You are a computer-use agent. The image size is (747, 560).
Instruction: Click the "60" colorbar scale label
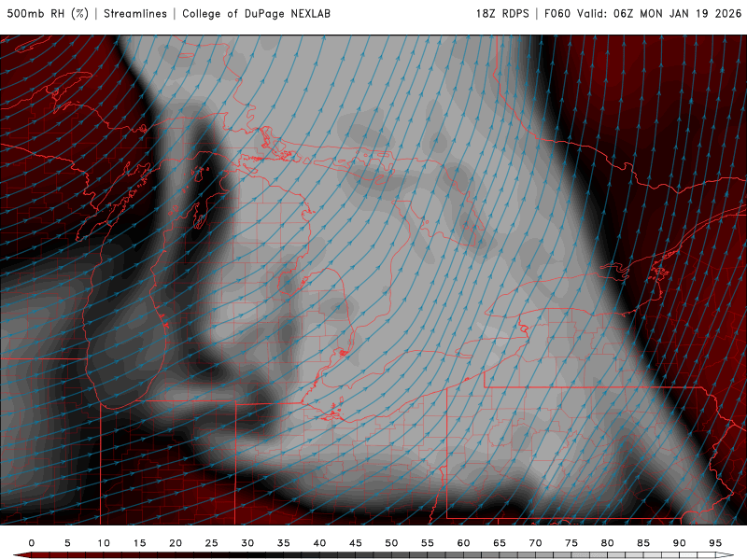(463, 543)
